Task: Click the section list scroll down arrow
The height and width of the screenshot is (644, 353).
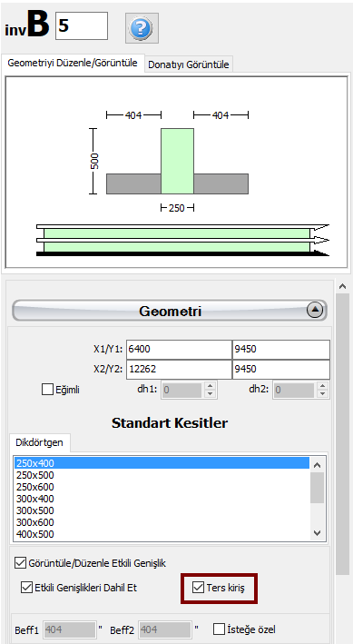Action: coord(317,532)
